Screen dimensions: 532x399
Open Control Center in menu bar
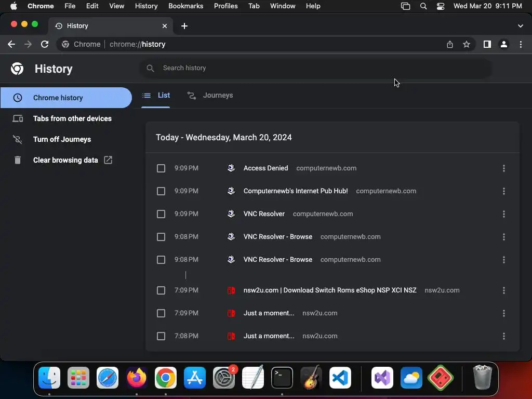click(x=441, y=6)
